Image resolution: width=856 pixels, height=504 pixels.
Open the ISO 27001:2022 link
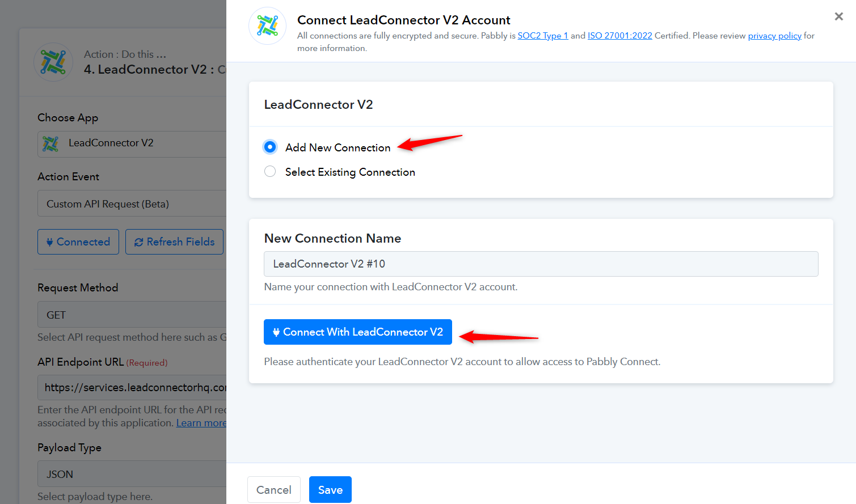[620, 36]
